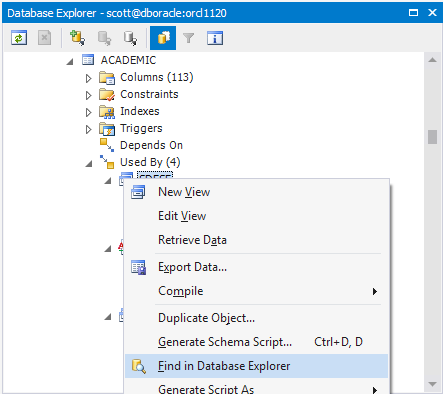This screenshot has width=443, height=394.
Task: Choose Edit View from context menu
Action: (256, 216)
